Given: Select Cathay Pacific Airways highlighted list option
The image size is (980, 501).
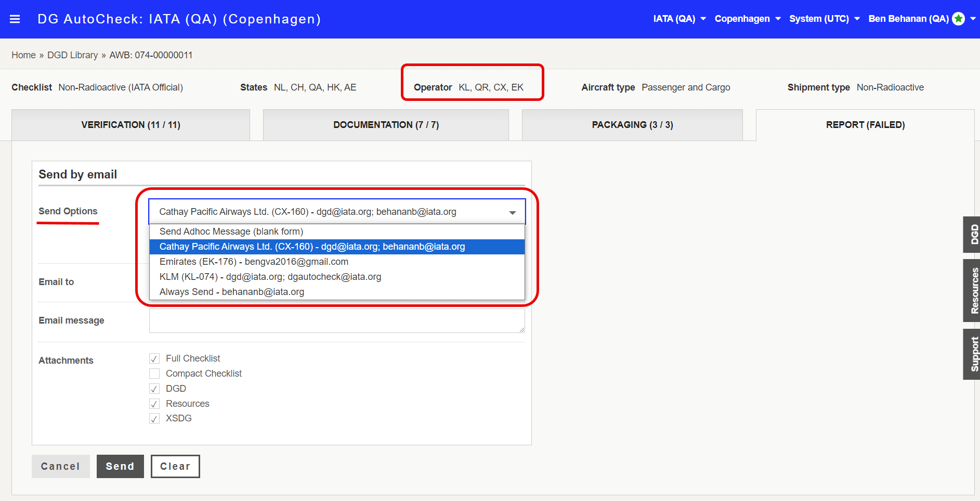Looking at the screenshot, I should tap(337, 247).
